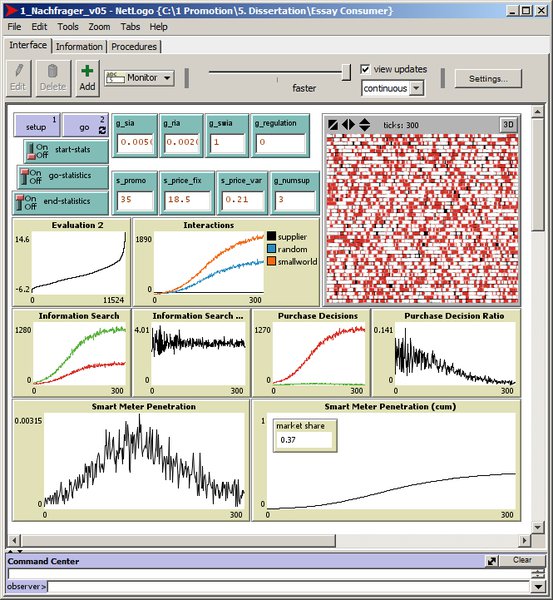Switch to the Information tab
Image resolution: width=553 pixels, height=600 pixels.
pos(79,47)
